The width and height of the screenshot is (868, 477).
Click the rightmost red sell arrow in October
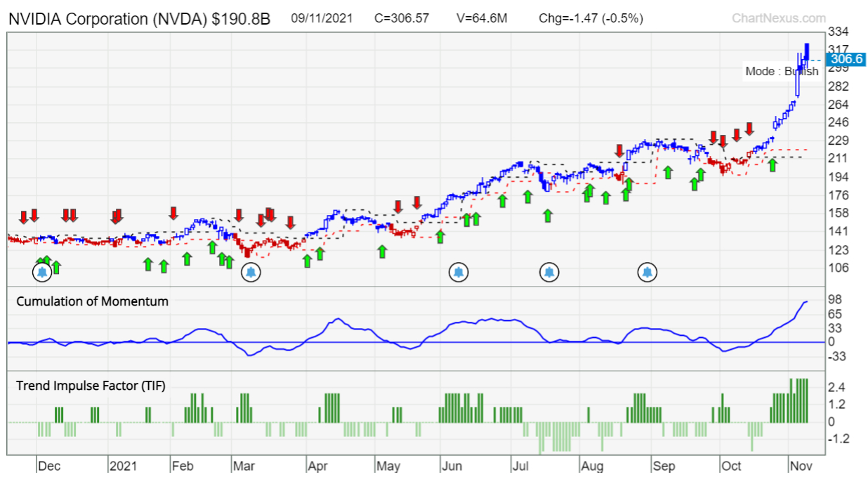[x=749, y=129]
